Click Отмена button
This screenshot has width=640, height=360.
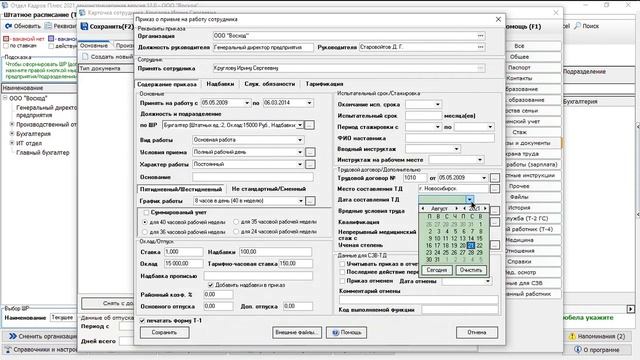click(477, 333)
